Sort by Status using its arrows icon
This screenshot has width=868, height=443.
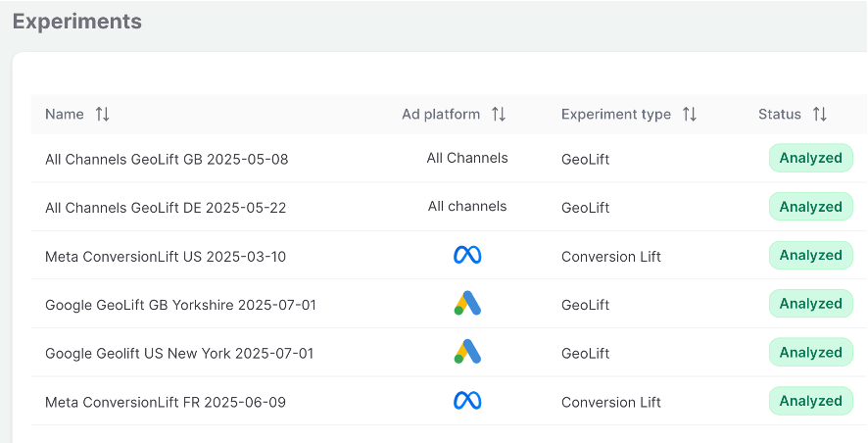820,115
